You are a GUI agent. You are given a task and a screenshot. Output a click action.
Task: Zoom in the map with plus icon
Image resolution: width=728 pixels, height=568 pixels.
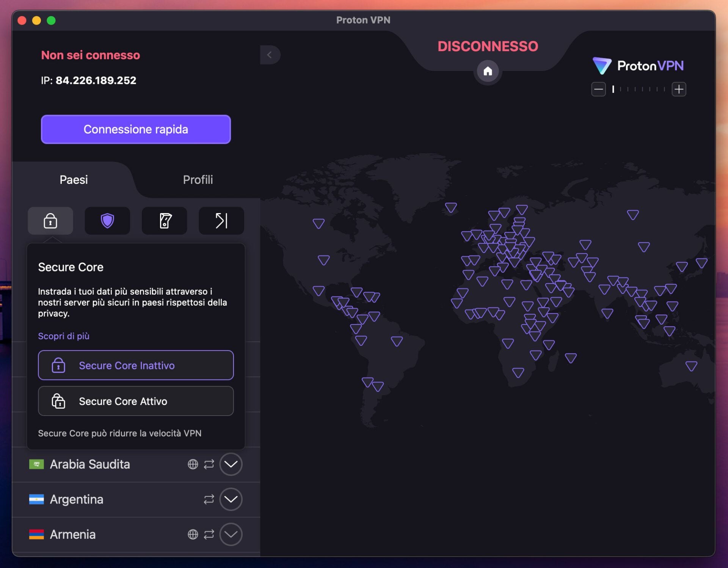point(679,89)
